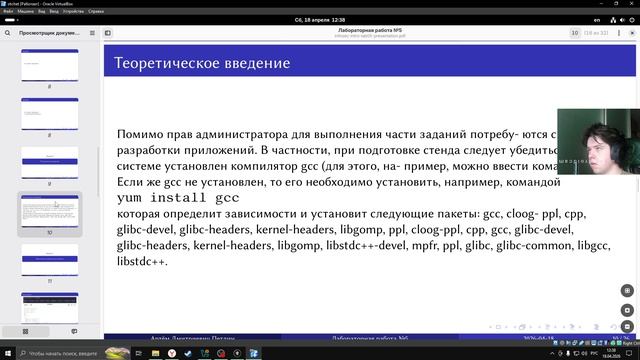Minimize the VirtualBox window
640x360 pixels.
[x=601, y=4]
